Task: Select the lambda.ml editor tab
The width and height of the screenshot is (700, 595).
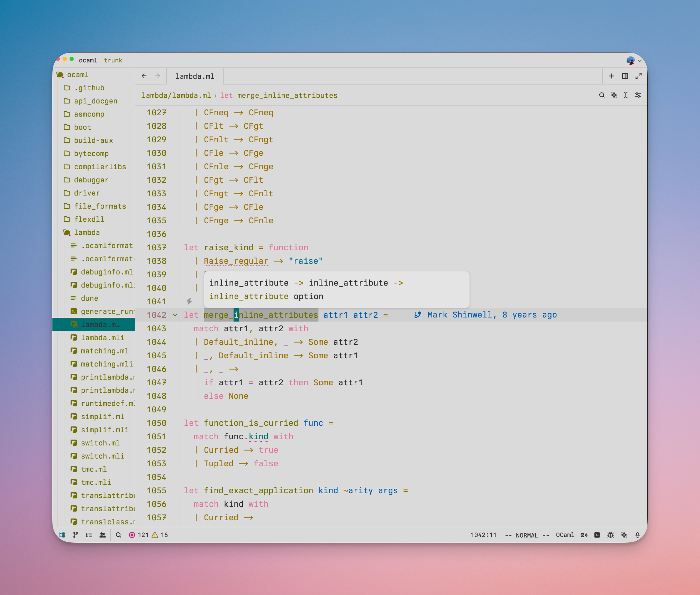Action: [x=195, y=76]
